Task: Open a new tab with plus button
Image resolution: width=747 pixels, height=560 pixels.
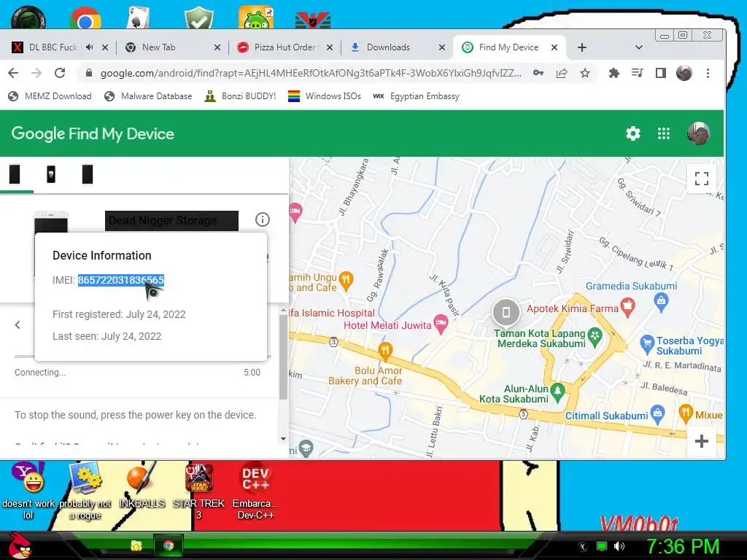Action: pos(581,47)
